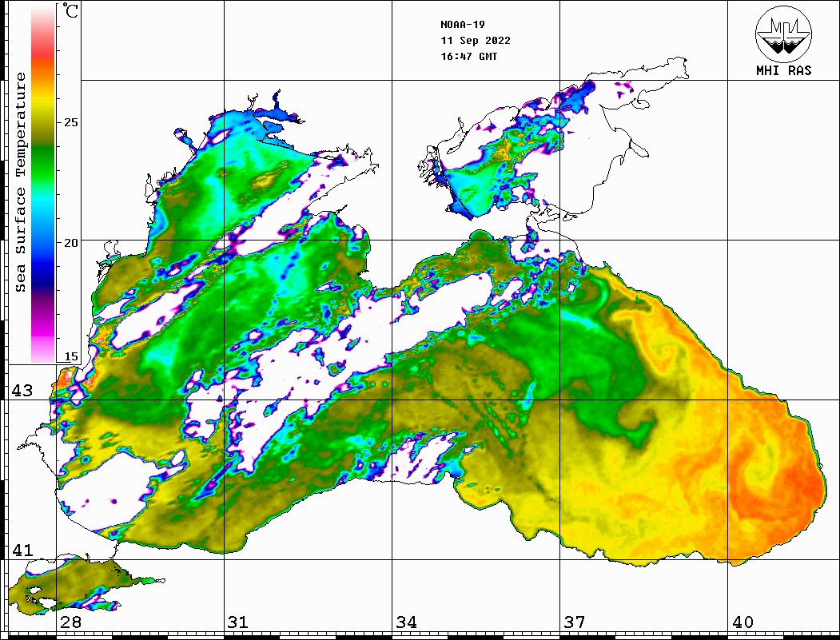Click the '11 Sep 2022' date text

coord(476,41)
